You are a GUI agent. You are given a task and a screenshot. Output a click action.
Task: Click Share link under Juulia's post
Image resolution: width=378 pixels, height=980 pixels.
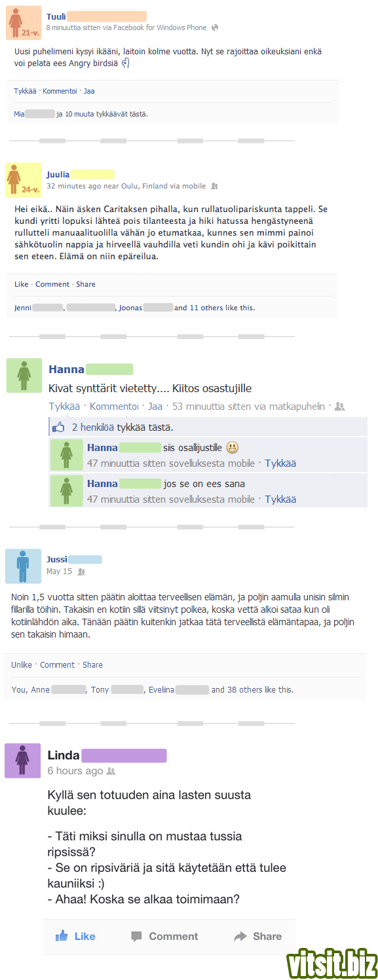[x=86, y=284]
